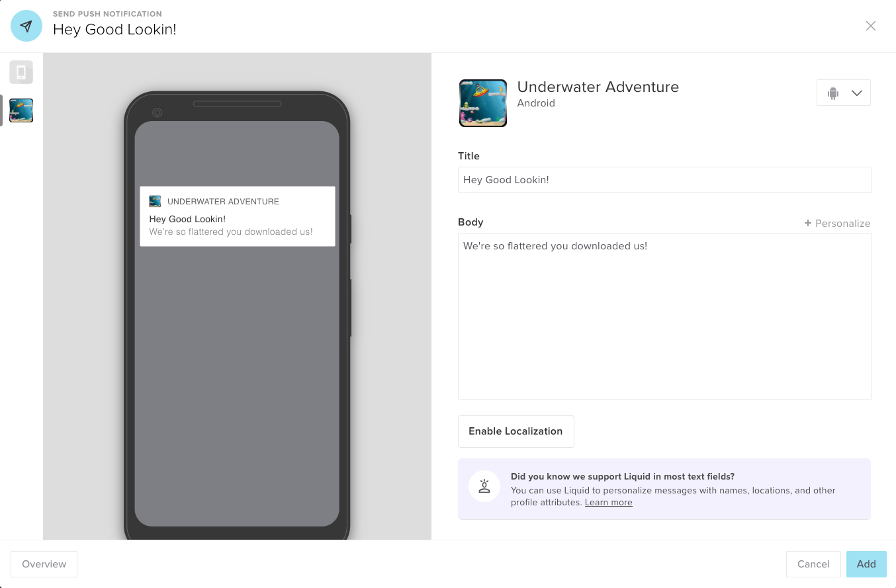896x588 pixels.
Task: Click the small app icon in notification preview
Action: point(155,201)
